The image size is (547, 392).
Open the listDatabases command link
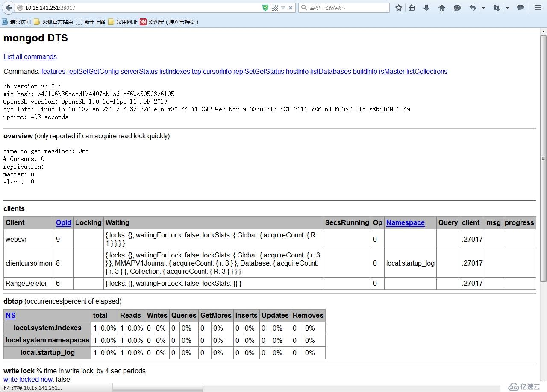click(x=331, y=71)
